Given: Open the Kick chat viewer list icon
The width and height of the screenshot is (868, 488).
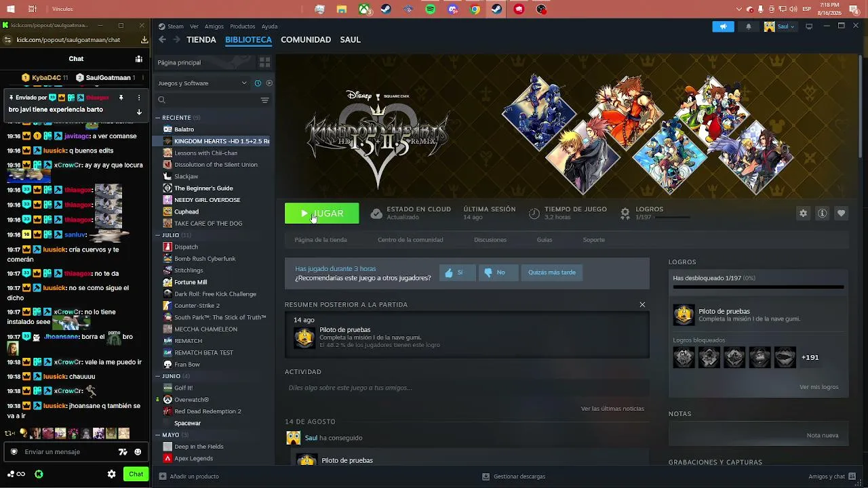Looking at the screenshot, I should (139, 59).
